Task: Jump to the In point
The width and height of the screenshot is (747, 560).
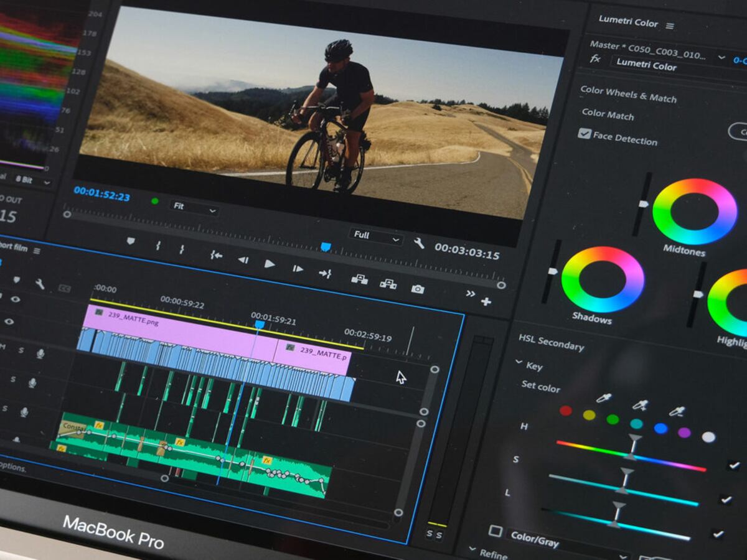Action: pos(216,254)
